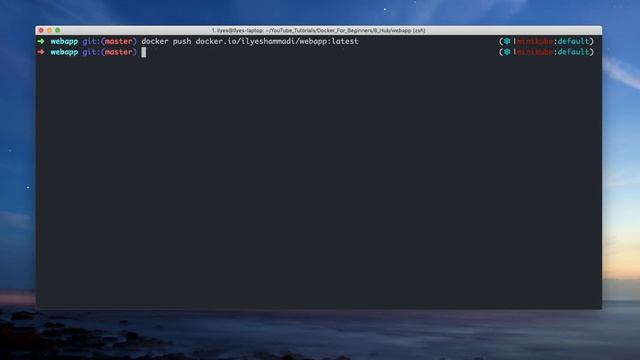The height and width of the screenshot is (360, 640).
Task: Click the word 'docker' in the command
Action: tap(155, 41)
